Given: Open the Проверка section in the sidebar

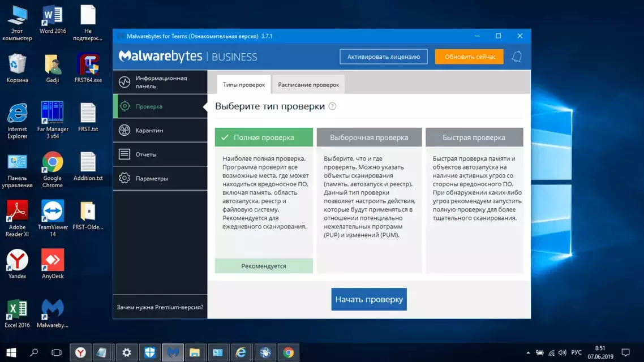Looking at the screenshot, I should 160,106.
